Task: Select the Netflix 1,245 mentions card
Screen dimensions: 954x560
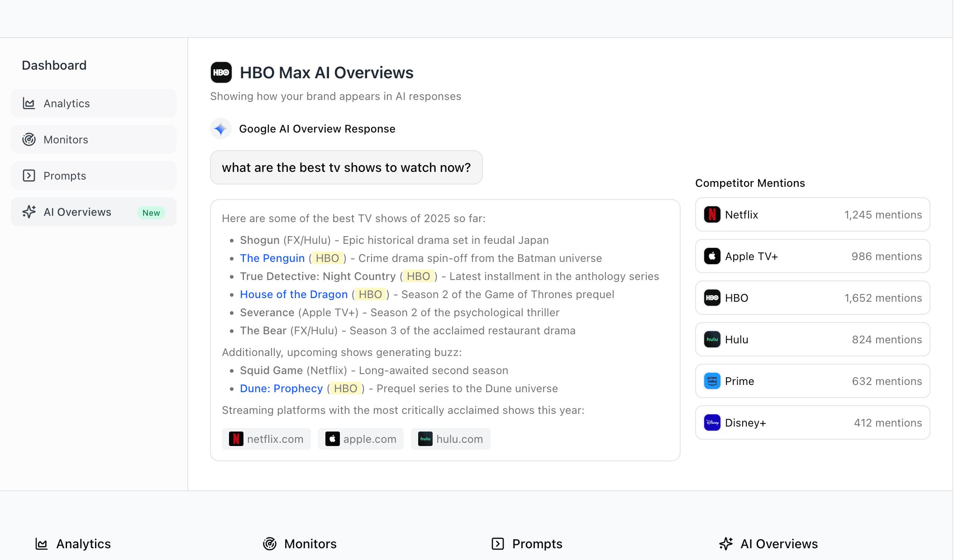Action: [x=813, y=214]
